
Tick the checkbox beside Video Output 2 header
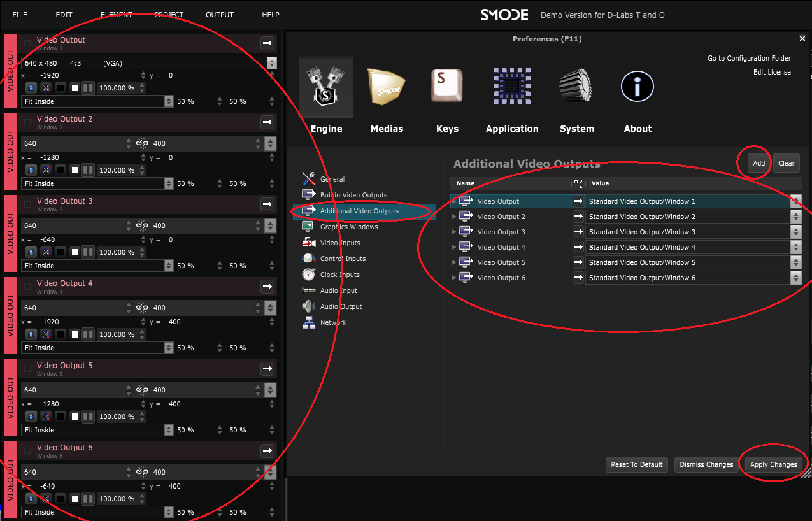(x=27, y=122)
